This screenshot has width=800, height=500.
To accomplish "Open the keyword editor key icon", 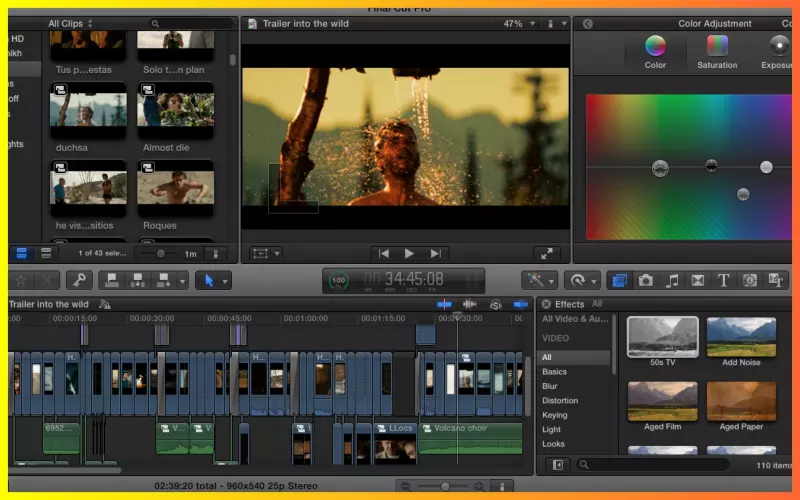I will pos(79,280).
